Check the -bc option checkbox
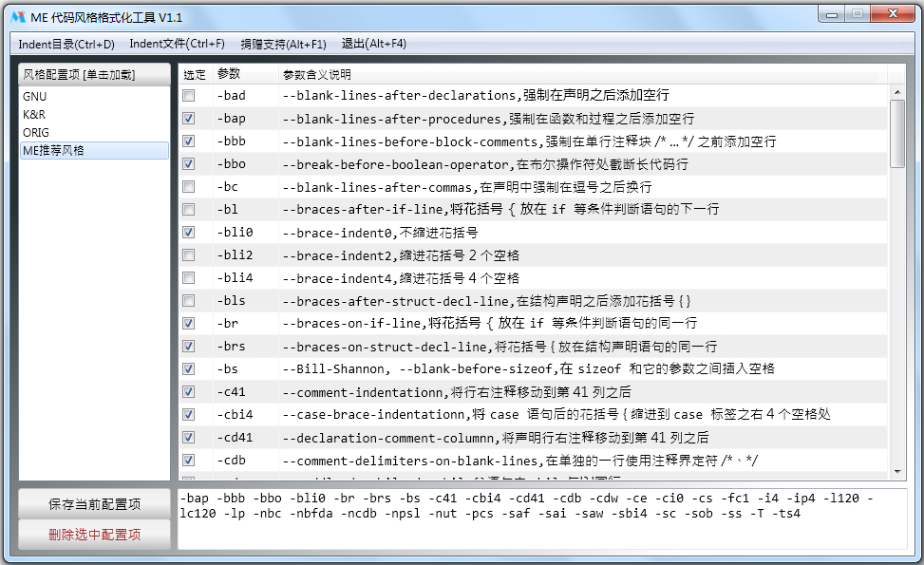Viewport: 924px width, 565px height. 189,187
